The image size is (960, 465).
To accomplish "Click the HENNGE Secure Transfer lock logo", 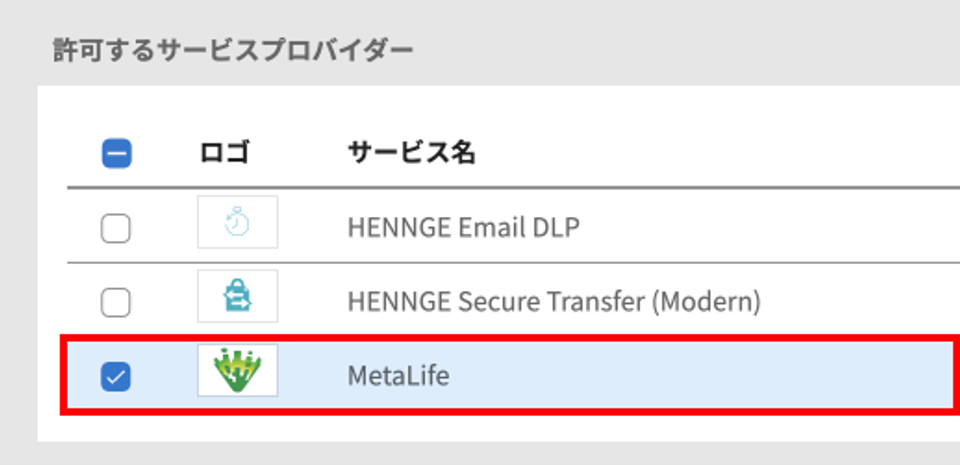I will point(238,296).
